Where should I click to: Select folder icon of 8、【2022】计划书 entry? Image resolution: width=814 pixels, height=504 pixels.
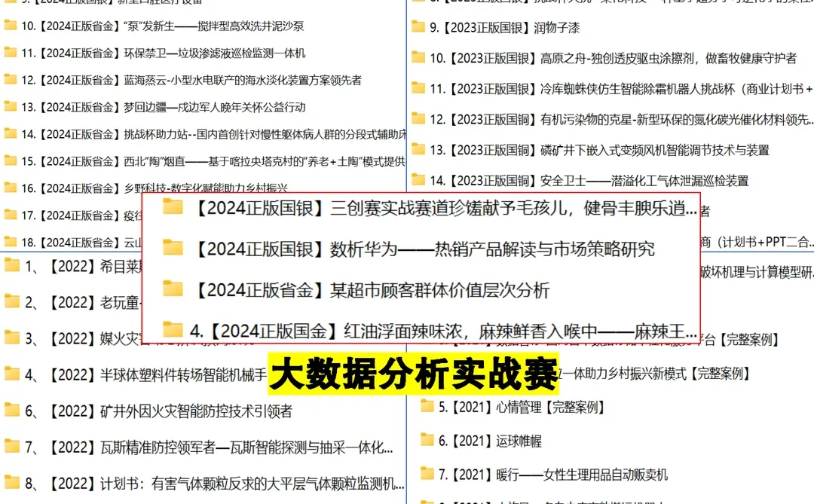12,483
